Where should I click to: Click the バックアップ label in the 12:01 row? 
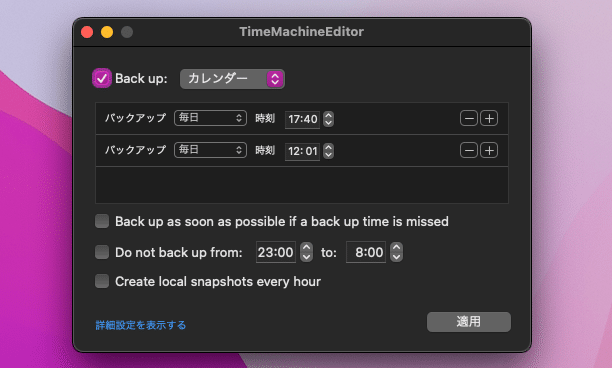click(x=135, y=150)
